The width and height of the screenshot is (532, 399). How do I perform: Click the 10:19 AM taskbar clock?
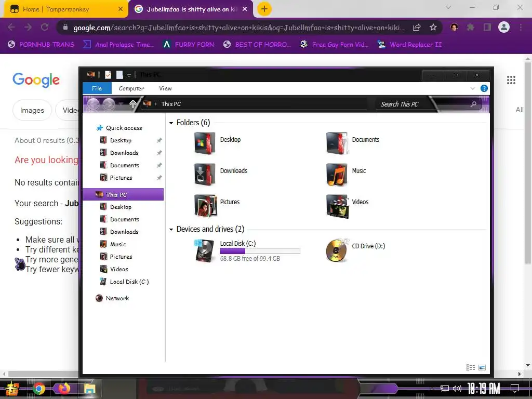point(484,389)
